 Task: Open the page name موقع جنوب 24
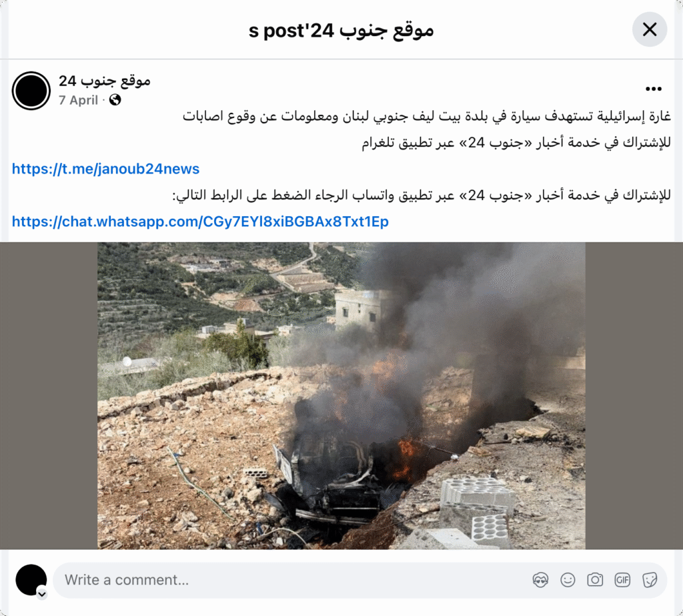(x=105, y=81)
